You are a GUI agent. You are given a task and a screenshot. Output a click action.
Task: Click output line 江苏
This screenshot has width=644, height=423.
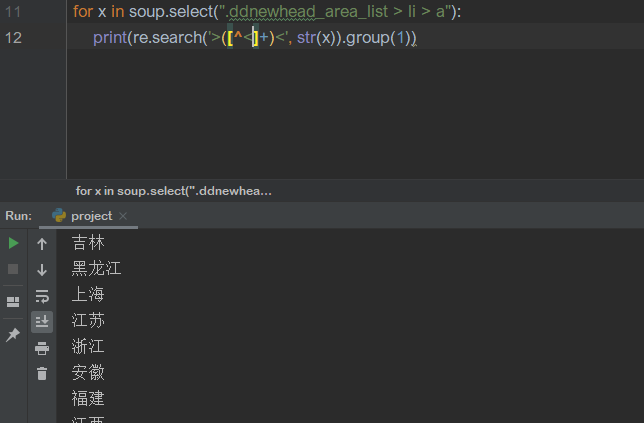pyautogui.click(x=88, y=320)
